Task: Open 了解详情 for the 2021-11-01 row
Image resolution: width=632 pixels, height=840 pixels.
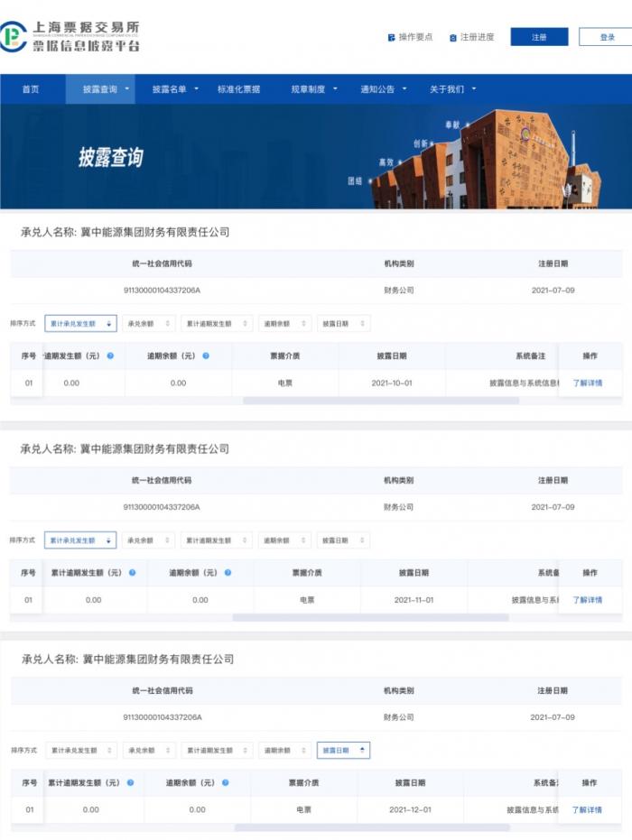Action: coord(588,600)
